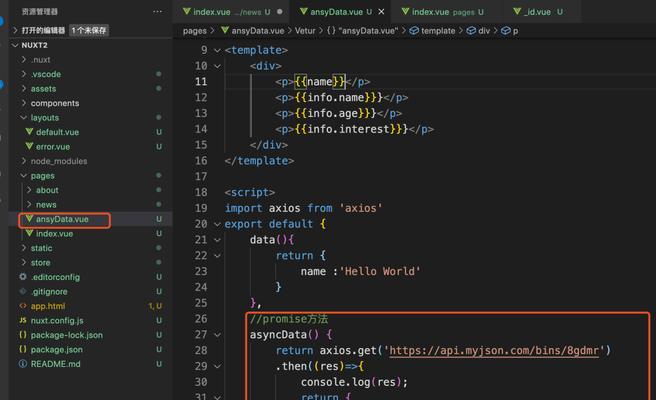Fold data() function at line 21
The width and height of the screenshot is (656, 400).
(x=217, y=240)
